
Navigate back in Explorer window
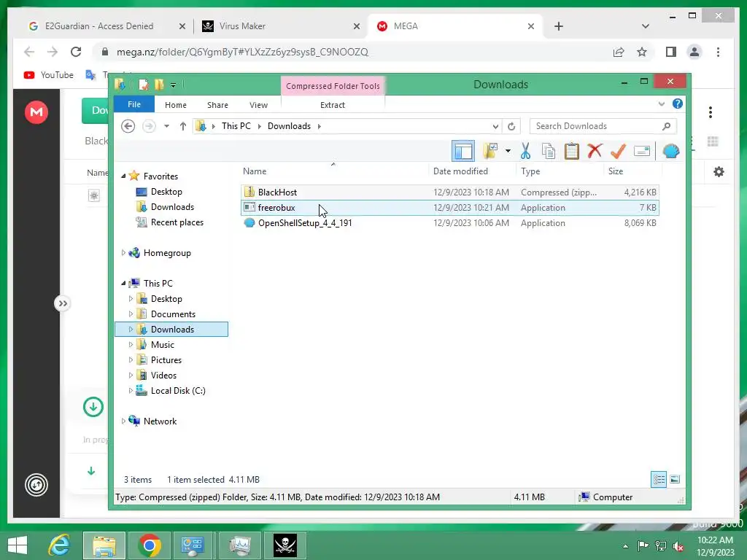(128, 126)
